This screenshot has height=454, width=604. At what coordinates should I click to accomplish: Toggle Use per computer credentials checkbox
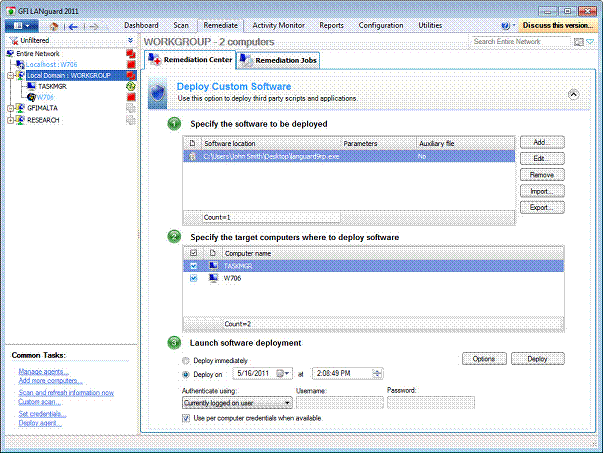186,418
